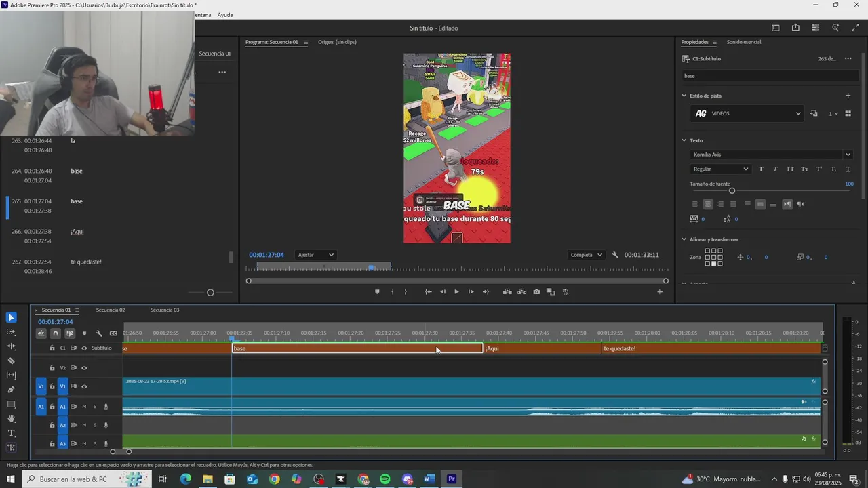Toggle insert sequences as nests option

[41, 333]
